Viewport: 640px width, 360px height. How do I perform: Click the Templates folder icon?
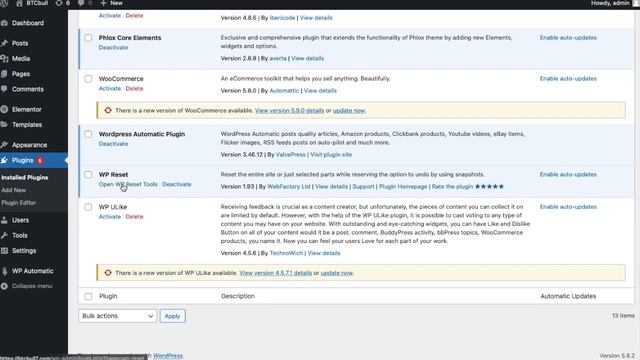coord(4,125)
